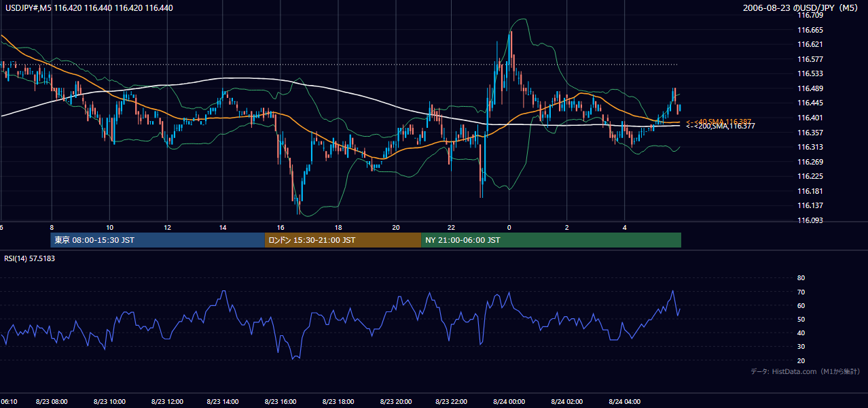Click the 8/23 08:00 date label
Viewport: 868px width, 408px height.
(52, 402)
